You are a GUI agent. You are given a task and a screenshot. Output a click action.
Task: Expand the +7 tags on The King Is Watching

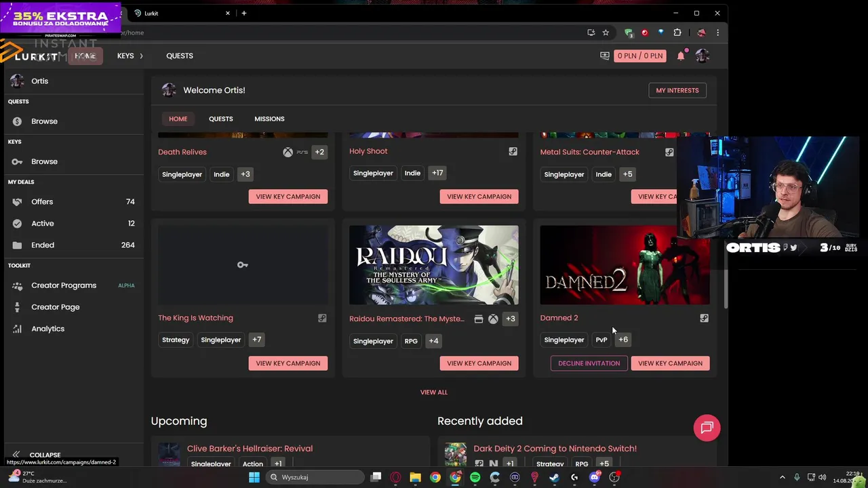[256, 340]
